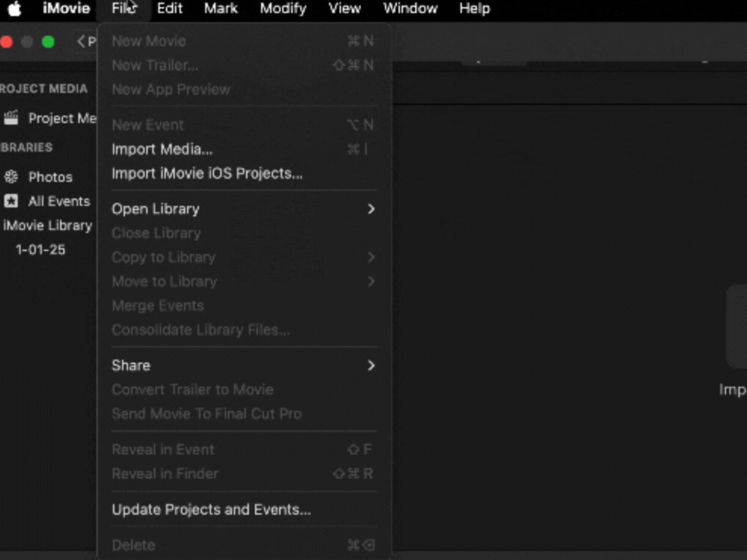Select iMovie Library in sidebar
This screenshot has height=560, width=747.
[47, 225]
